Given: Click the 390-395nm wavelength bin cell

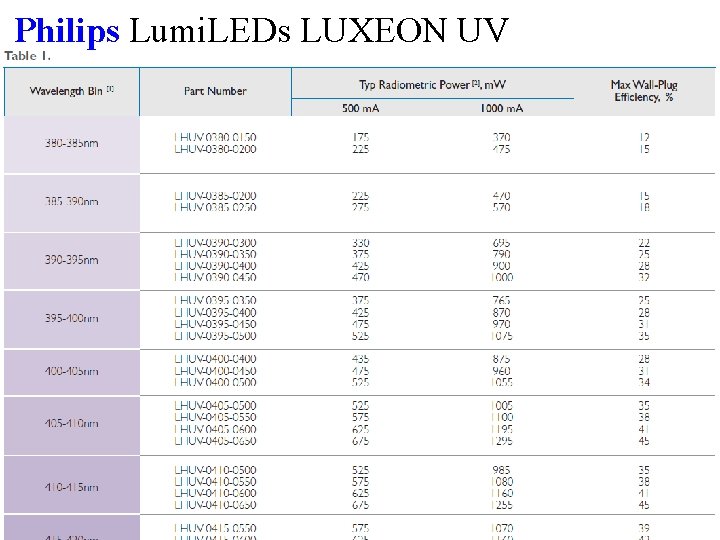Looking at the screenshot, I should [x=72, y=260].
